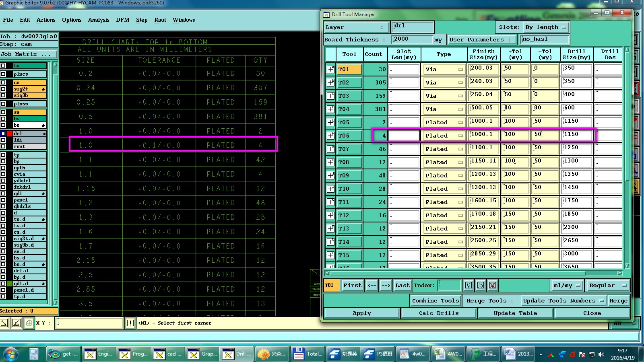Image resolution: width=644 pixels, height=362 pixels.
Task: Open the Slots By length dropdown
Action: (546, 27)
